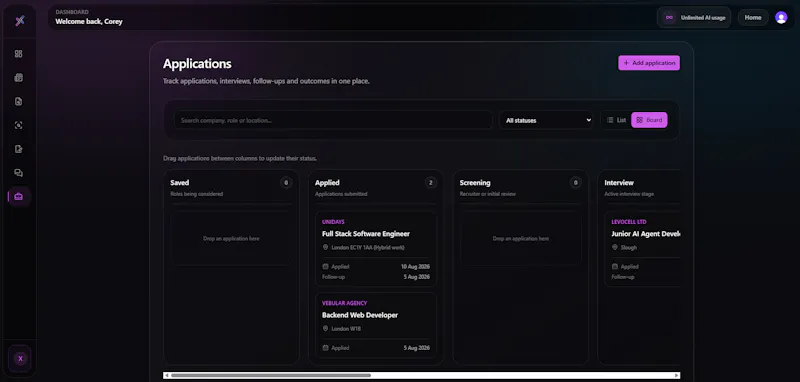Viewport: 800px width, 382px height.
Task: Click the calendar icon on UNIDAYS card
Action: [325, 266]
